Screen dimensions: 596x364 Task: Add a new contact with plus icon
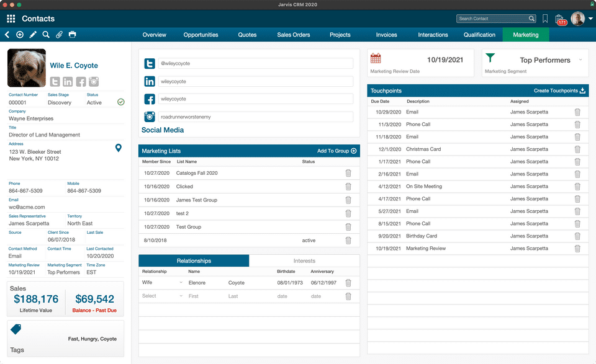(x=20, y=35)
